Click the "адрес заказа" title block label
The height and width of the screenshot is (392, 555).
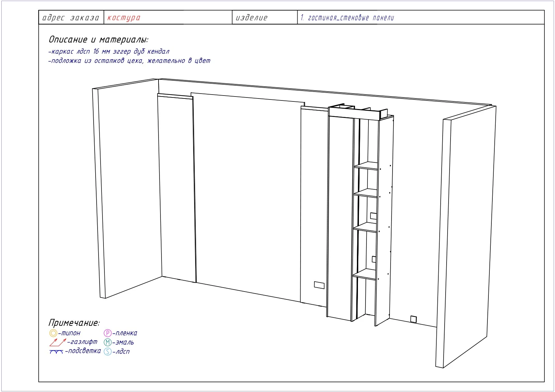click(x=71, y=18)
